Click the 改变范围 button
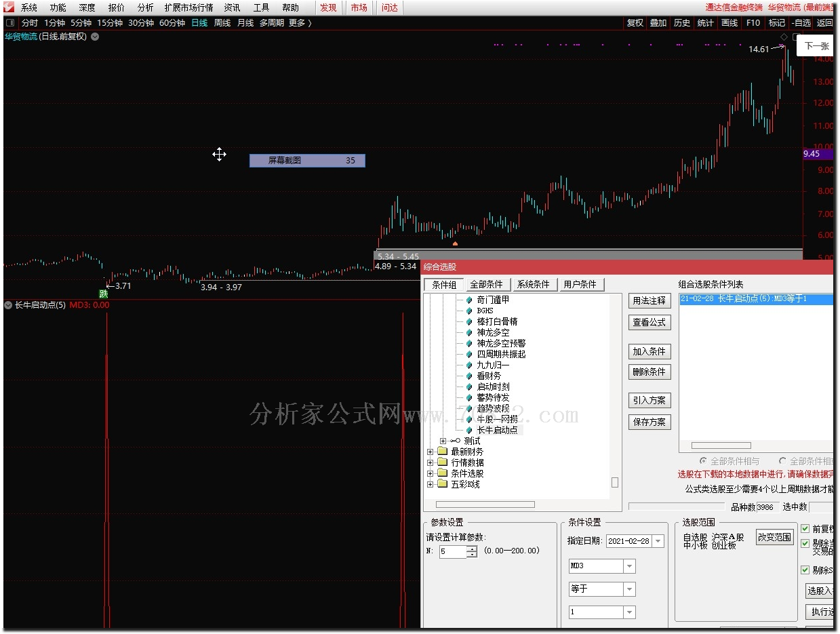The width and height of the screenshot is (840, 634). [x=775, y=537]
